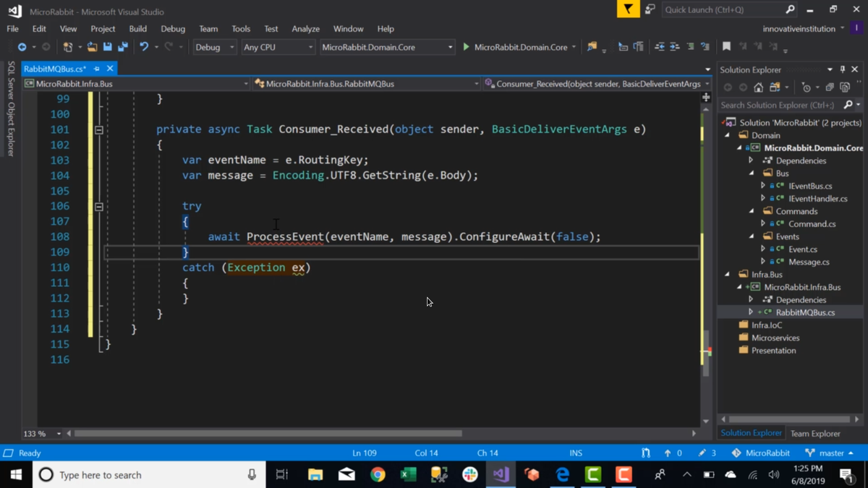The width and height of the screenshot is (868, 488).
Task: Close the RabbitMQBus.cs tab
Action: click(110, 69)
